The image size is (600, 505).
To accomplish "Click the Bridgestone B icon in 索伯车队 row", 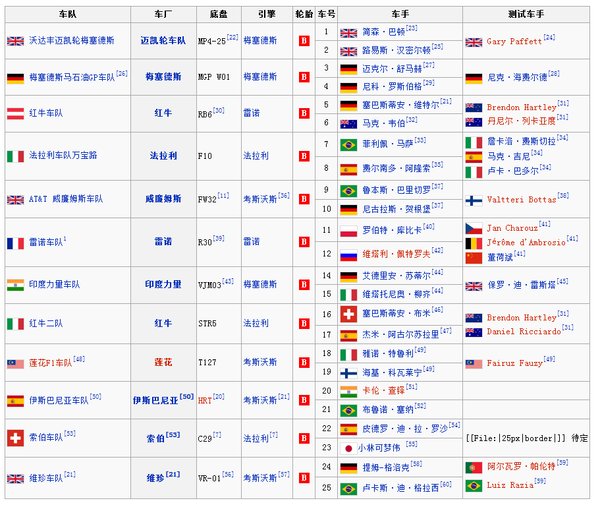I will click(304, 438).
